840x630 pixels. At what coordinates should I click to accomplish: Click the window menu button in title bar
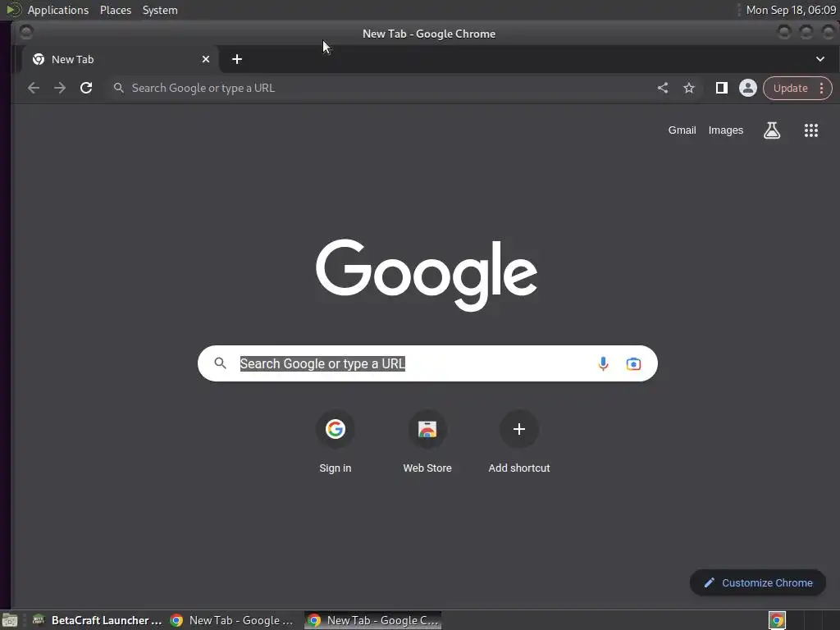click(25, 33)
